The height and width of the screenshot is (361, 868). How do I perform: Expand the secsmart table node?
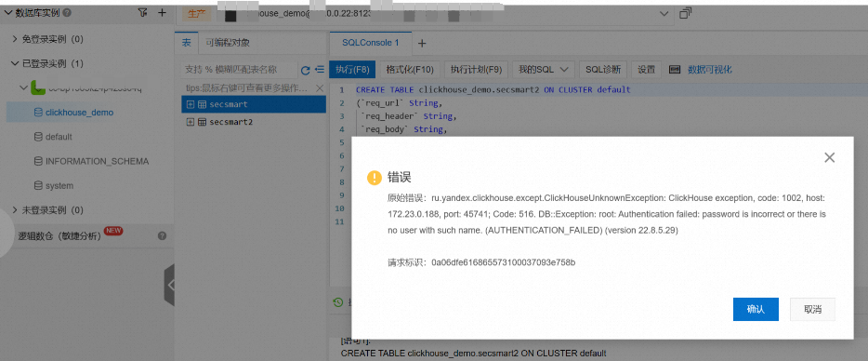[x=191, y=104]
